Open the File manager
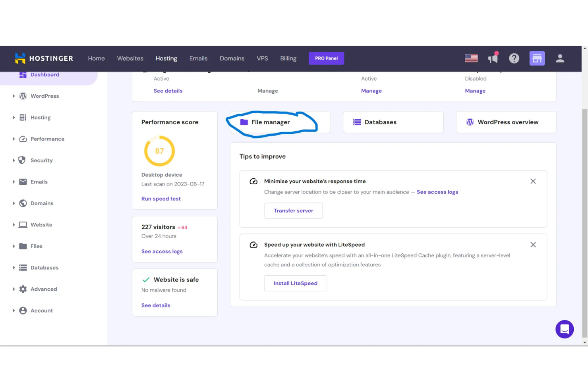 [271, 122]
